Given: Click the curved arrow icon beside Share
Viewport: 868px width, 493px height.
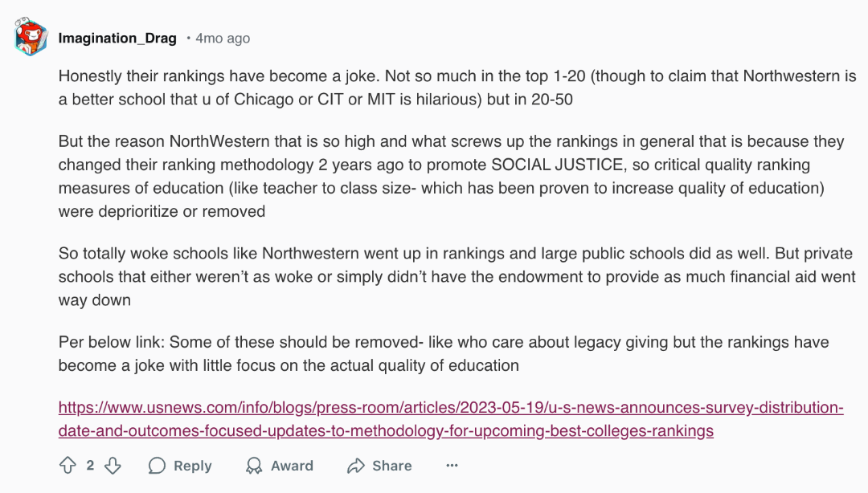Looking at the screenshot, I should coord(356,466).
